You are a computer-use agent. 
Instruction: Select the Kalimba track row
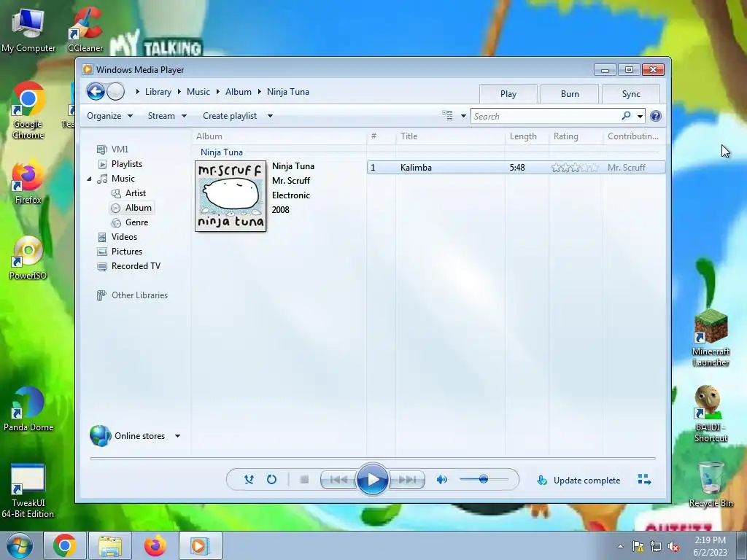point(516,168)
